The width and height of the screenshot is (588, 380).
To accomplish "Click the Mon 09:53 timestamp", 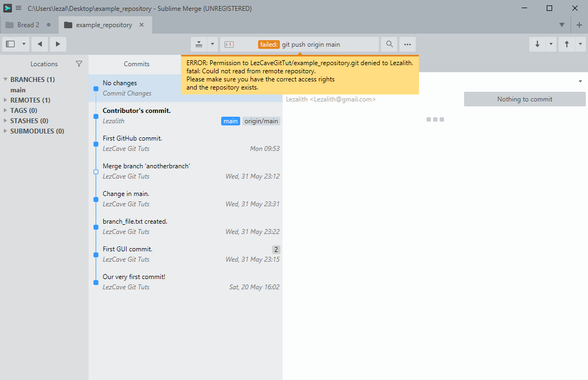I will tap(265, 149).
